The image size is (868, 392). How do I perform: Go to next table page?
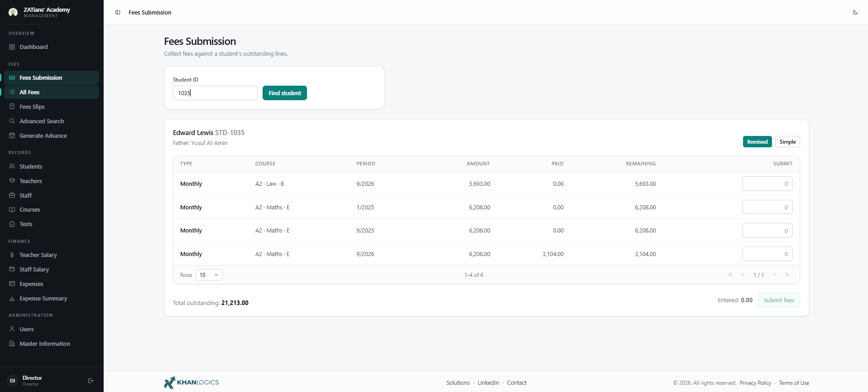pos(774,275)
